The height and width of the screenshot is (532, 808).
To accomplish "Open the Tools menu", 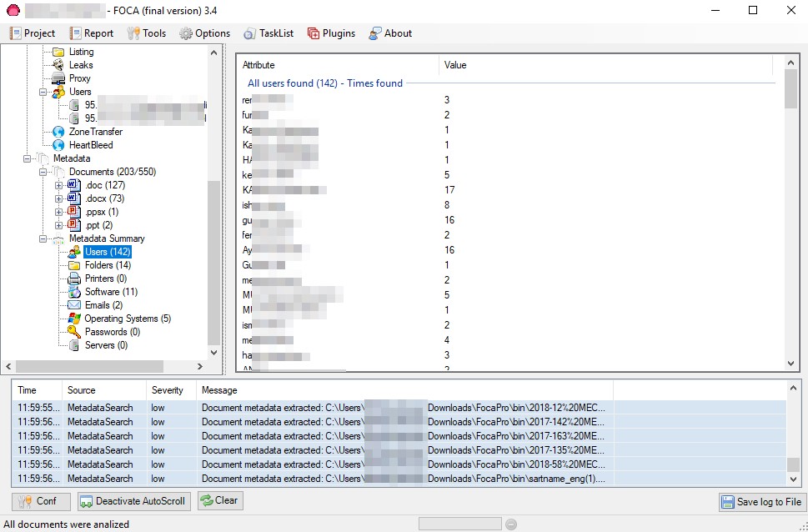I will point(147,33).
